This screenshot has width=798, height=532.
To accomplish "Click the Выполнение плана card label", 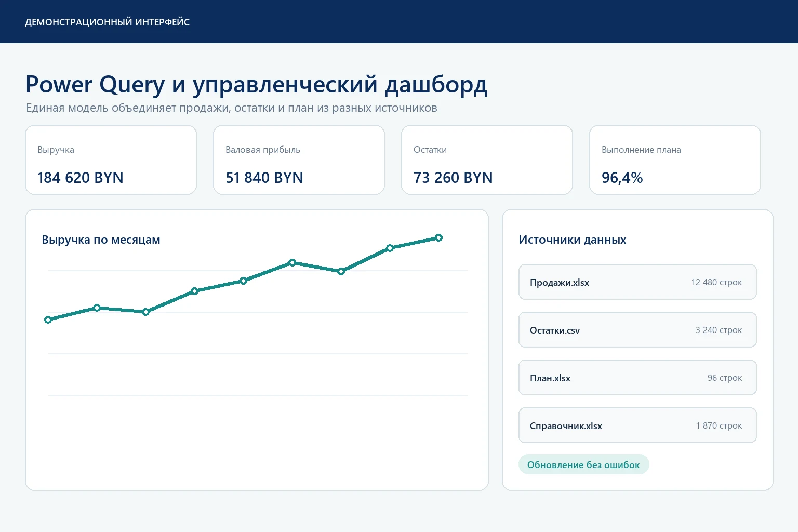I will (x=641, y=150).
